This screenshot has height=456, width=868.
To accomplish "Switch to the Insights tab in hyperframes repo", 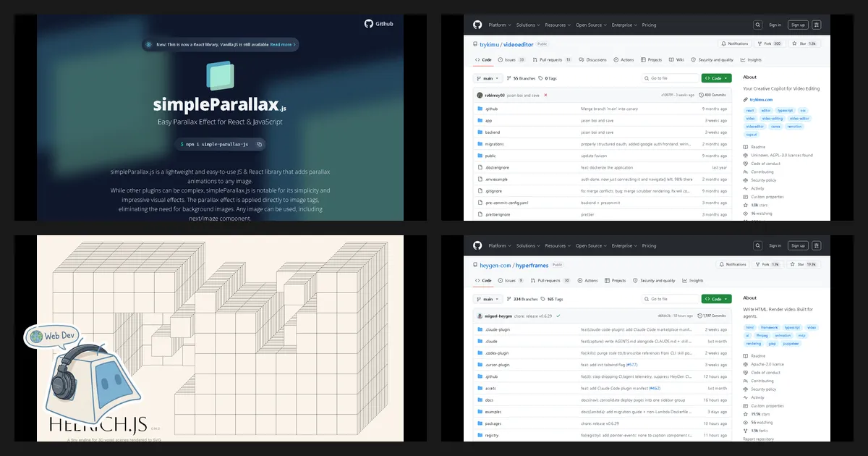I will tap(692, 281).
